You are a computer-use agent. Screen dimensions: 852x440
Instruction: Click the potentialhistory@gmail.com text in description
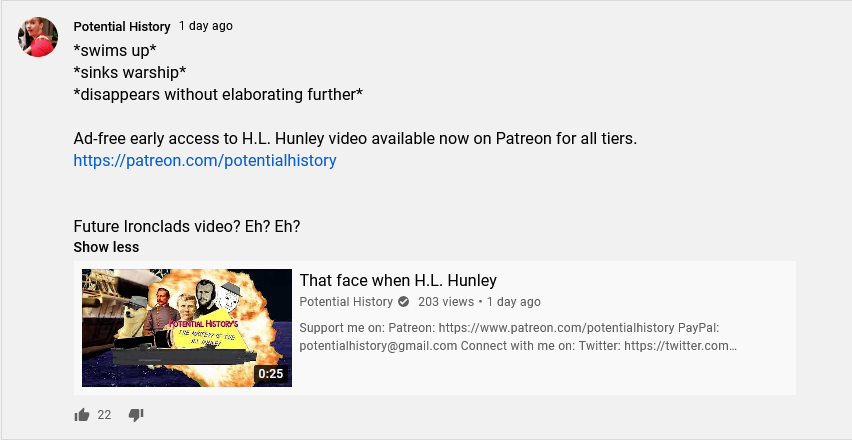point(378,346)
